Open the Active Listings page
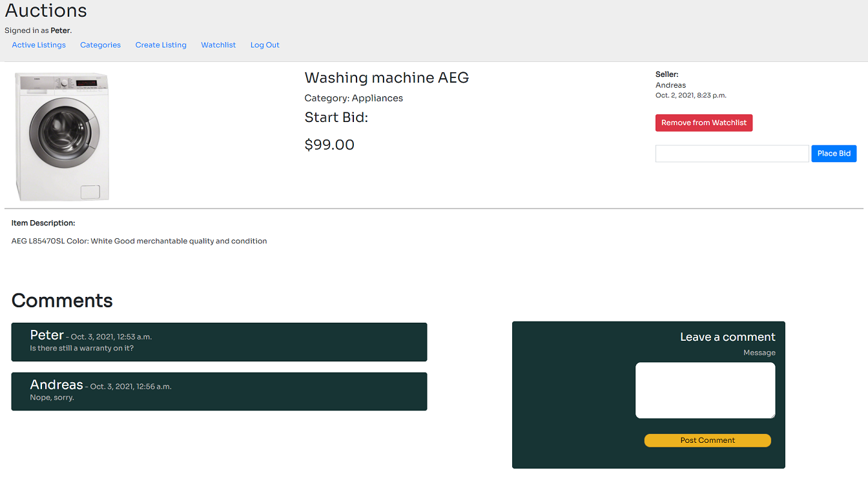 (39, 45)
